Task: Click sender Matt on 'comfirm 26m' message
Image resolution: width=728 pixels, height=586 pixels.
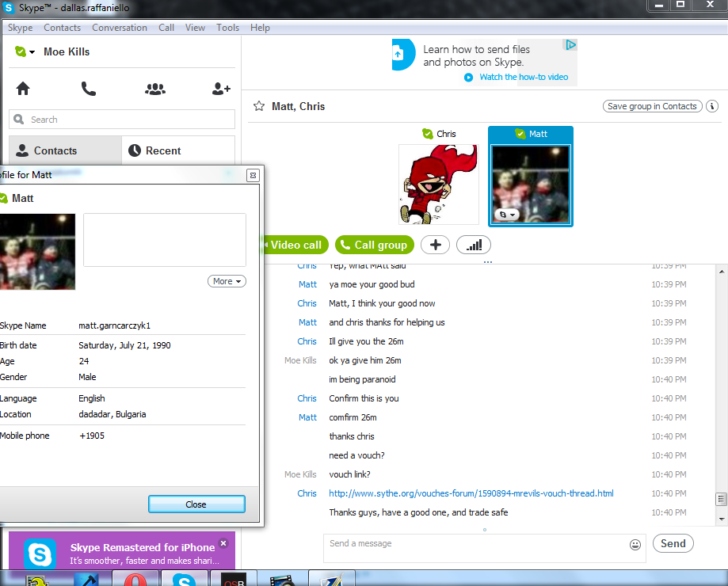Action: coord(307,417)
